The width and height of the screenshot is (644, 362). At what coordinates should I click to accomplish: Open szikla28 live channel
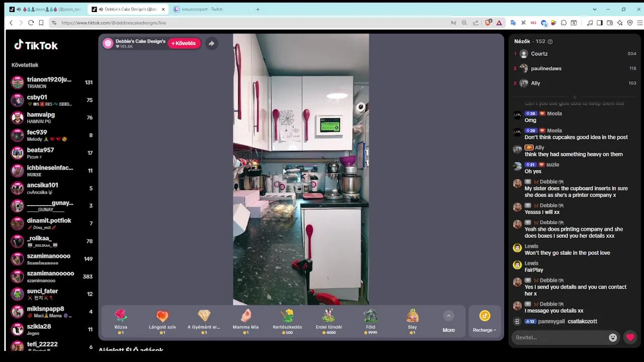pos(52,329)
